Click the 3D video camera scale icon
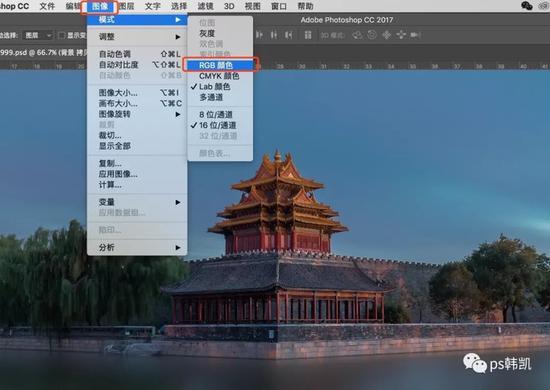This screenshot has width=550, height=390. click(415, 35)
